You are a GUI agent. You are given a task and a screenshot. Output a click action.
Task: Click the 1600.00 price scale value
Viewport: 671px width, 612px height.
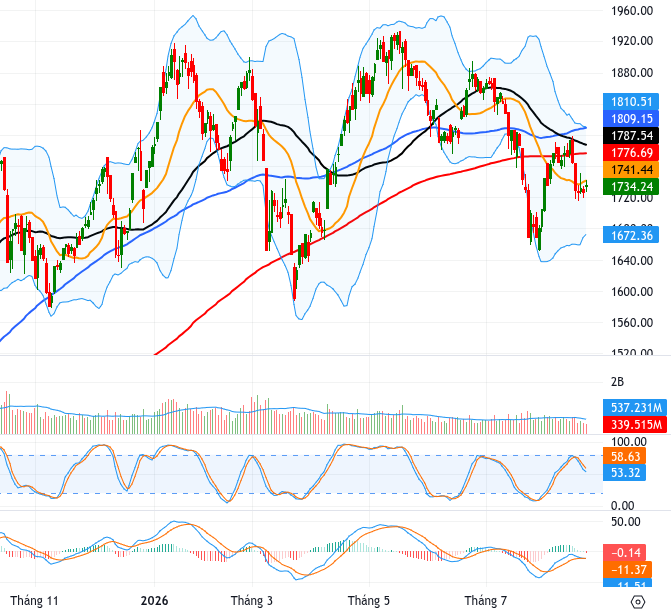point(632,291)
